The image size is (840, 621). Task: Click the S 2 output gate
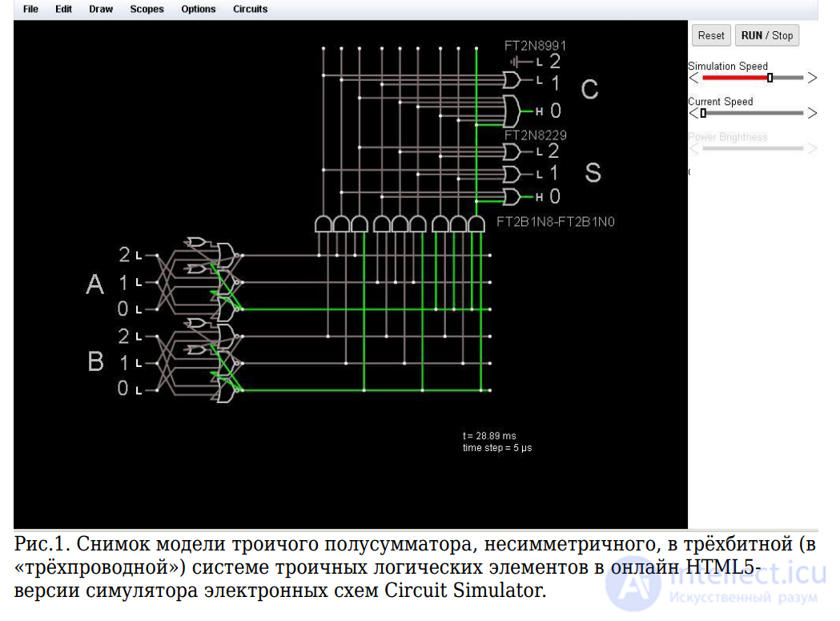[x=512, y=151]
